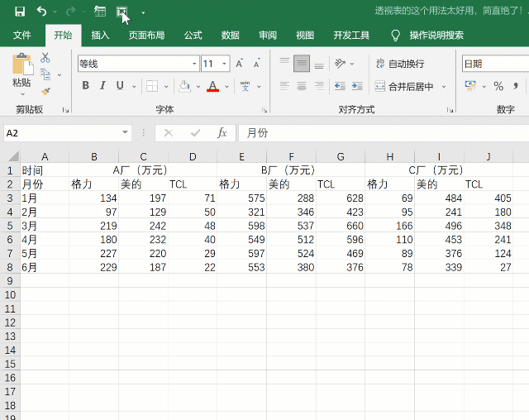The height and width of the screenshot is (420, 529).
Task: Apply comma style
Action: point(516,86)
